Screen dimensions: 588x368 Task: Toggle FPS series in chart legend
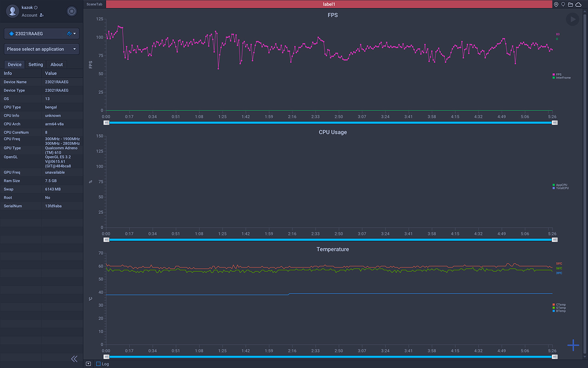557,75
